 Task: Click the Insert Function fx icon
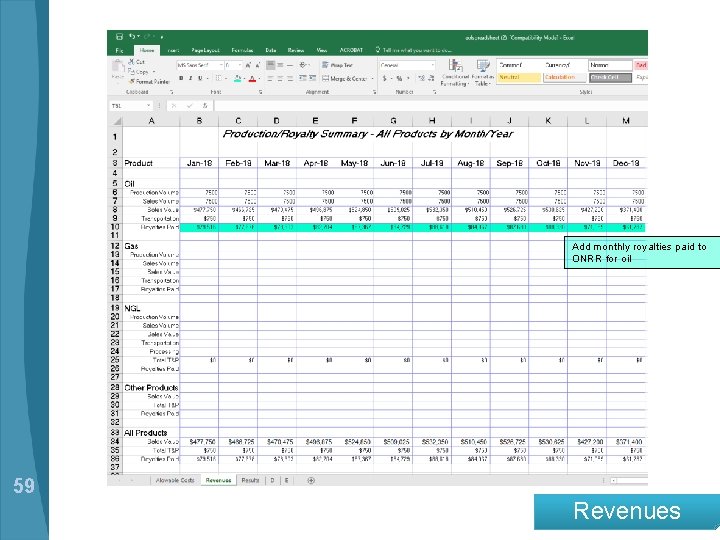(x=205, y=106)
